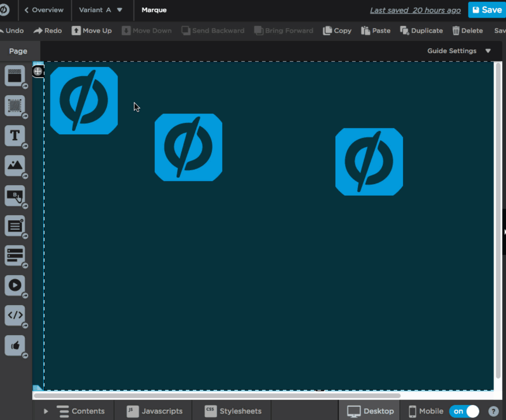The image size is (506, 420).
Task: Click the Save button
Action: [487, 10]
